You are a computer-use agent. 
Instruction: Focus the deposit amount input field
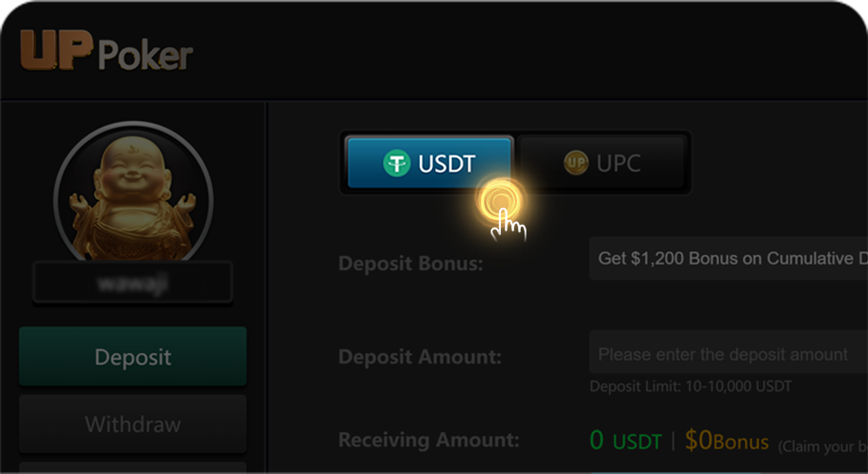[726, 354]
